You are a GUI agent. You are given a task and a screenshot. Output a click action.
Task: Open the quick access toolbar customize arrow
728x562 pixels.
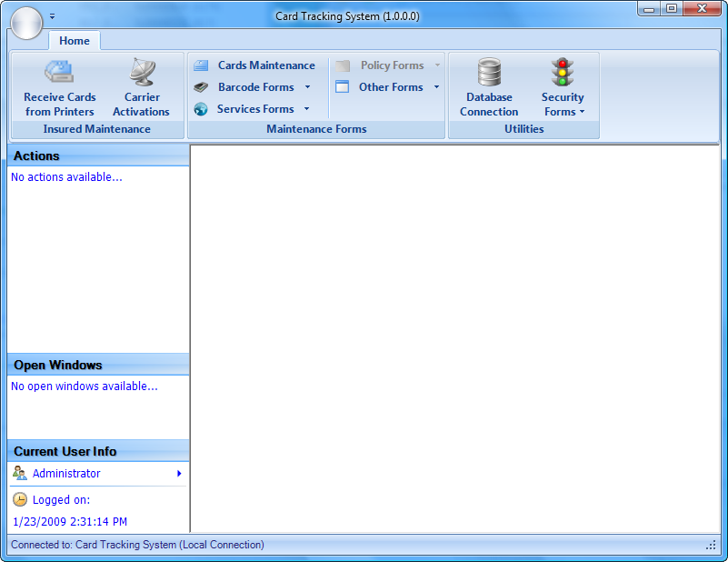tap(53, 16)
